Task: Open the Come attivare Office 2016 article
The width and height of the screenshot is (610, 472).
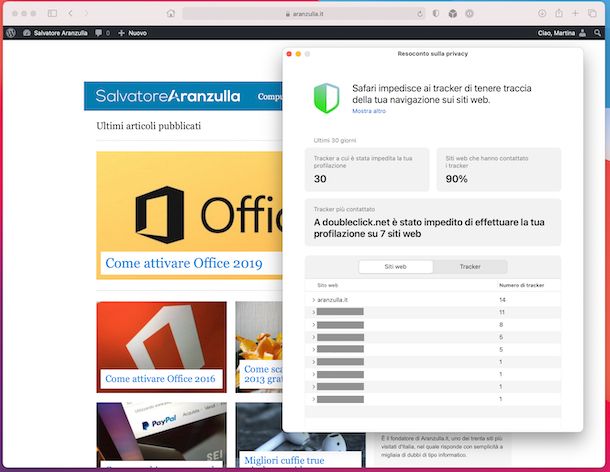Action: pos(160,379)
